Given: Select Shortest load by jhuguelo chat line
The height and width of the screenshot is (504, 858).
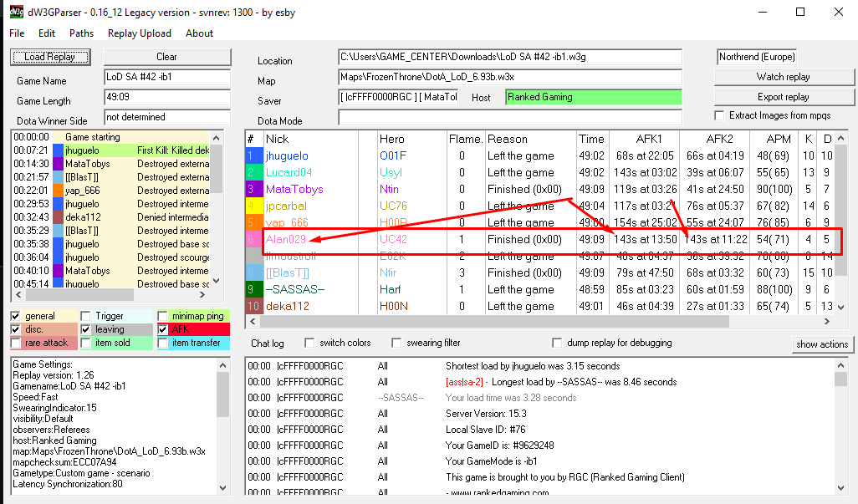Looking at the screenshot, I should [x=540, y=366].
